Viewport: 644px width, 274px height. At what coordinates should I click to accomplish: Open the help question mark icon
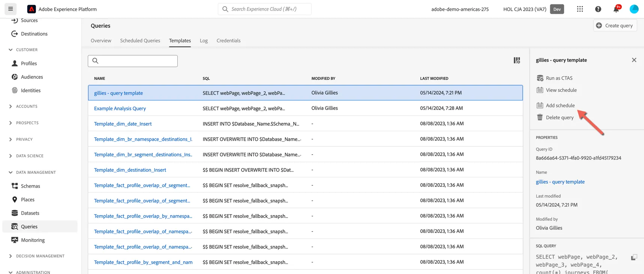click(x=598, y=9)
